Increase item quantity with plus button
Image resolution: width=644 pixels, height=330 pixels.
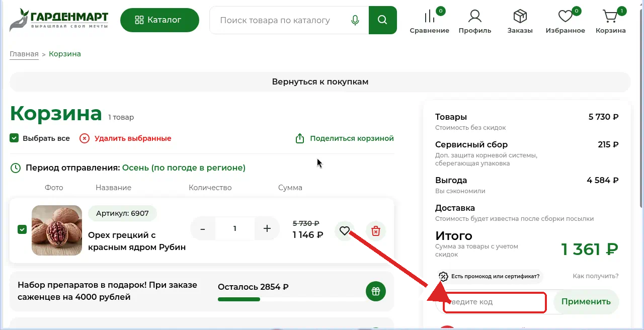267,229
